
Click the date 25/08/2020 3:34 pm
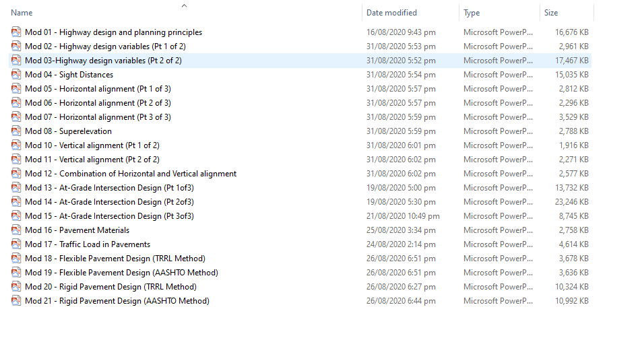(401, 230)
